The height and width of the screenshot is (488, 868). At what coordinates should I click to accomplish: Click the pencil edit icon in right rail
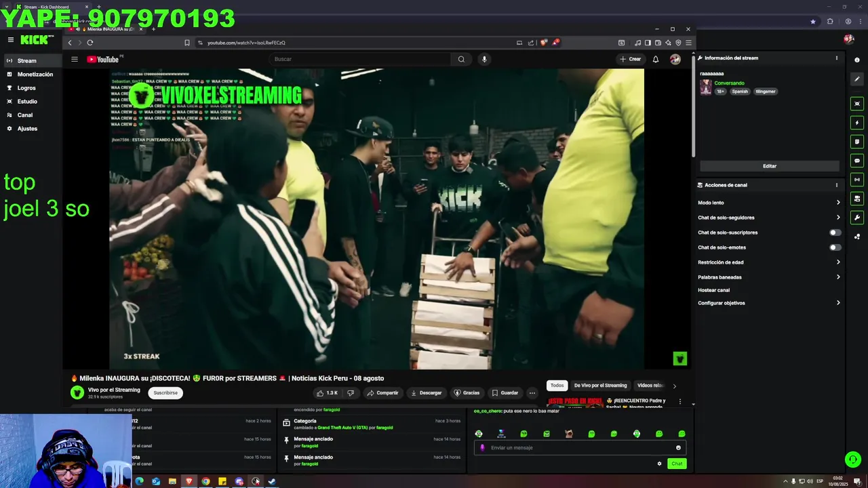click(x=857, y=79)
